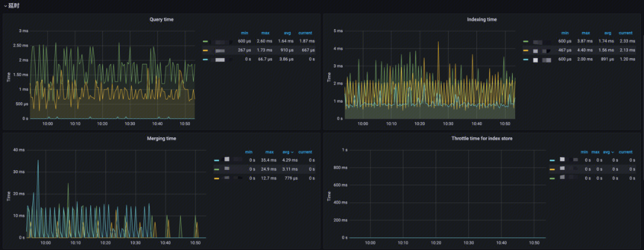Sort Indexing time legend by min column
This screenshot has height=250, width=644.
[565, 33]
